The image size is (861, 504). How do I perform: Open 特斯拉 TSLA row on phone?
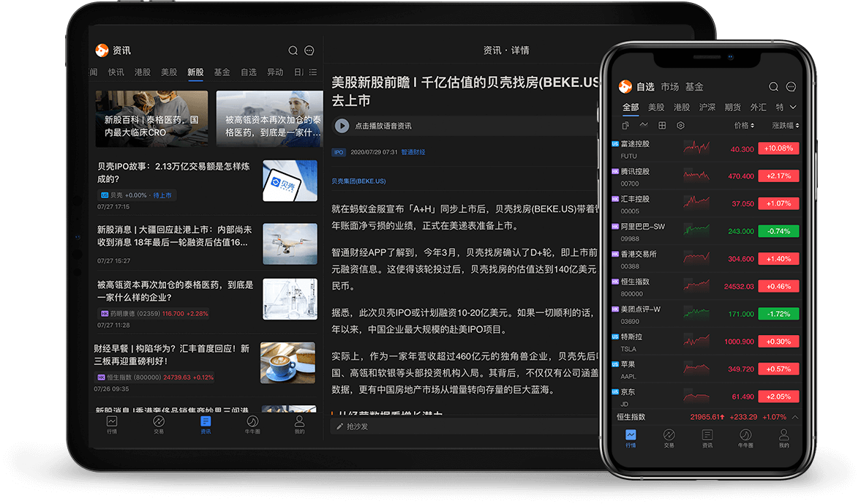pos(706,342)
